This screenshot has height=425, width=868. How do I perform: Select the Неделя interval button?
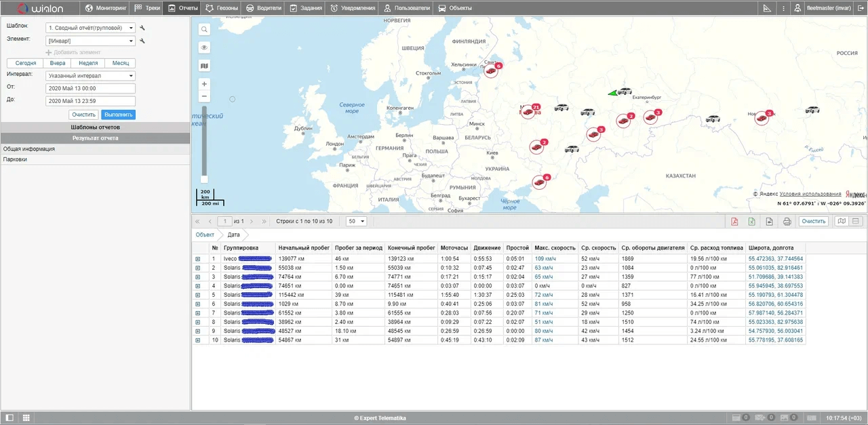[x=88, y=63]
